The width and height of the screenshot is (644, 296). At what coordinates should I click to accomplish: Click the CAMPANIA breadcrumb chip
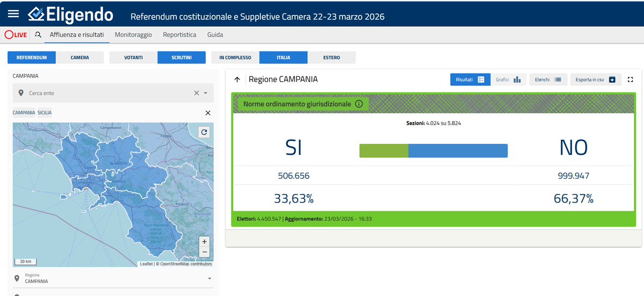click(24, 112)
